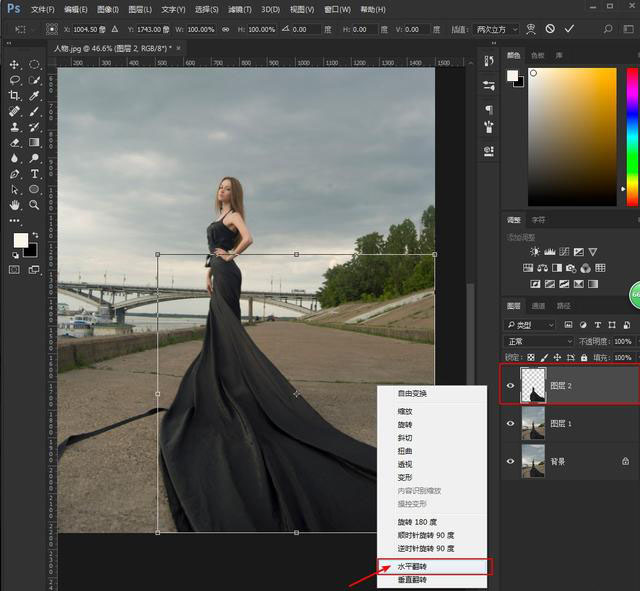Select the History Brush tool

coord(34,127)
